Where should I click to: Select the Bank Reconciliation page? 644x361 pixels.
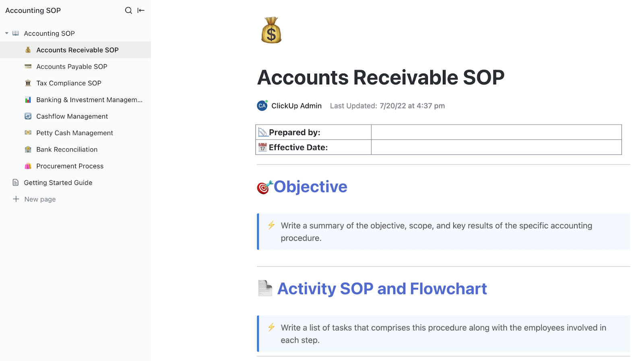(67, 150)
